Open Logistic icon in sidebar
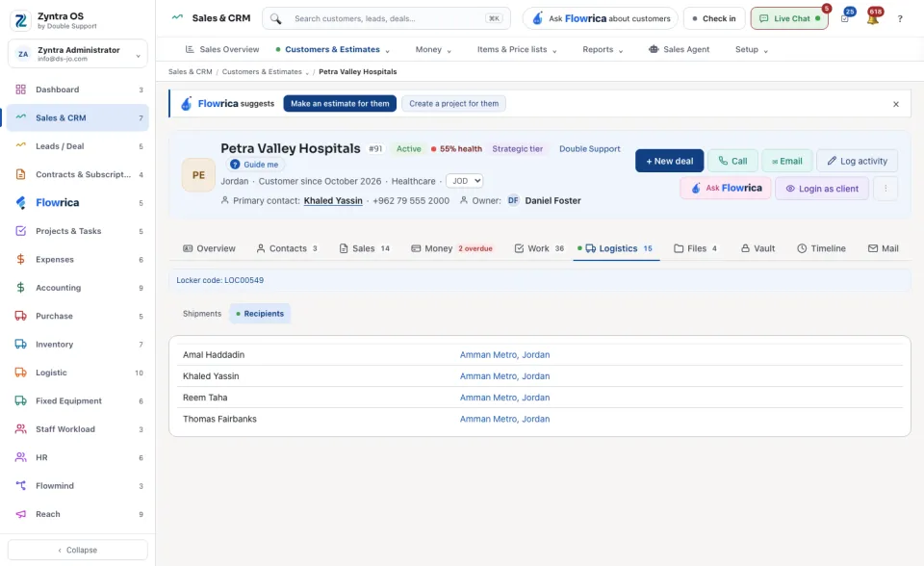This screenshot has width=924, height=566. (x=20, y=373)
